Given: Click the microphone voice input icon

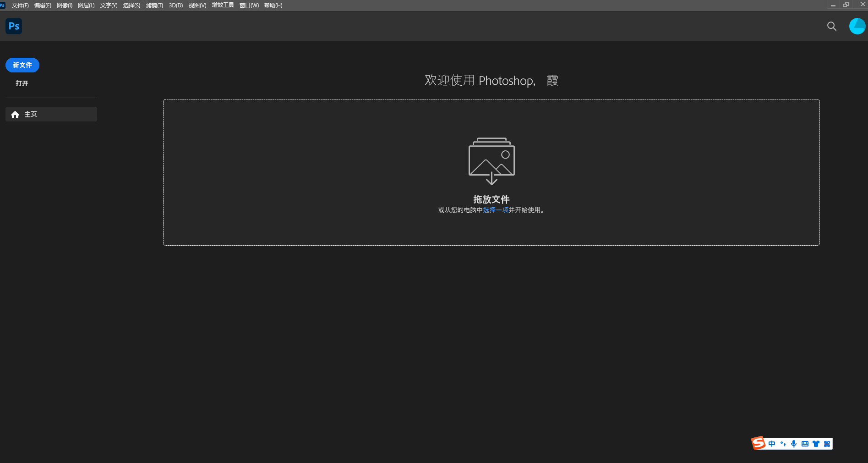Looking at the screenshot, I should [x=794, y=444].
